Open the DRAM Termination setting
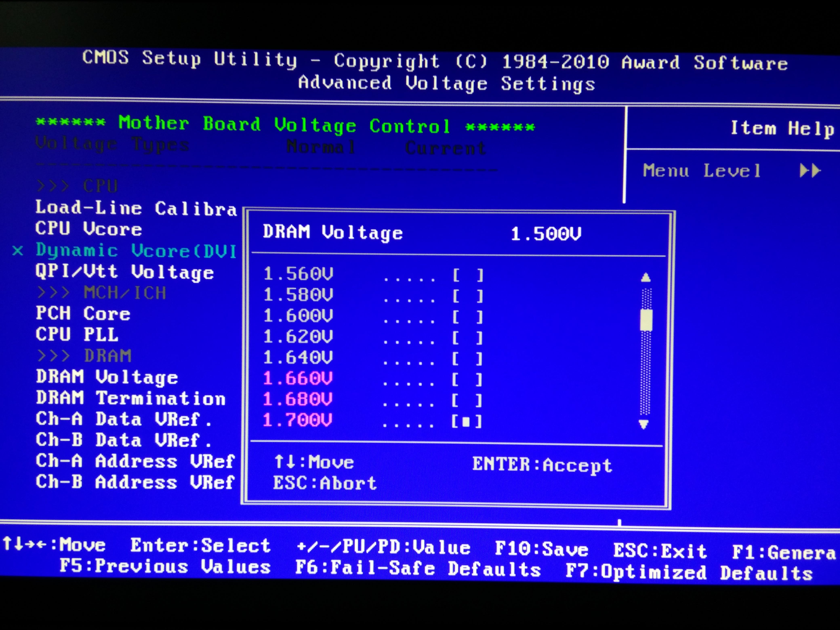Image resolution: width=840 pixels, height=630 pixels. coord(131,398)
